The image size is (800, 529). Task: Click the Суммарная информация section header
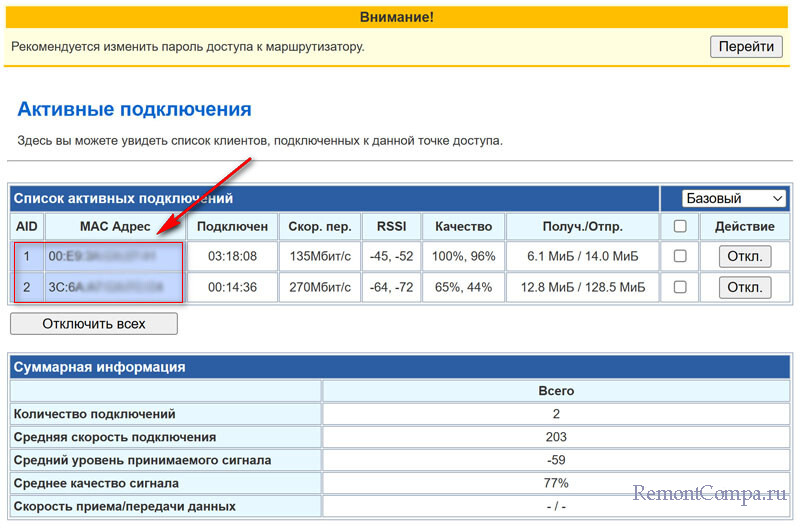[x=99, y=367]
